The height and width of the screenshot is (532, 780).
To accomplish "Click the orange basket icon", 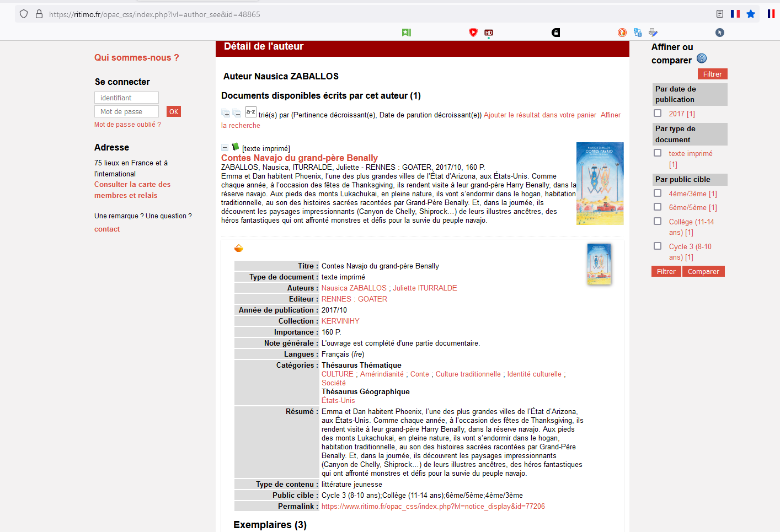I will point(239,249).
